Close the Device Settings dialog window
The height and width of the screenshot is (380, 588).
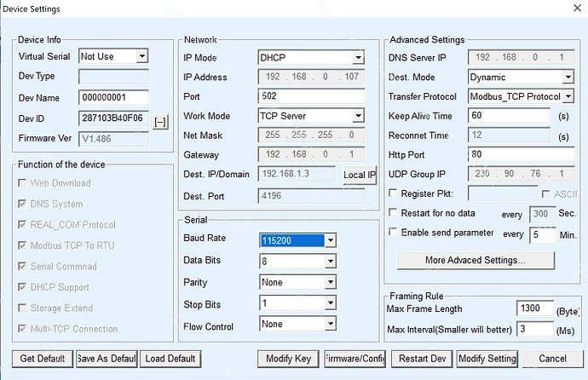point(569,12)
